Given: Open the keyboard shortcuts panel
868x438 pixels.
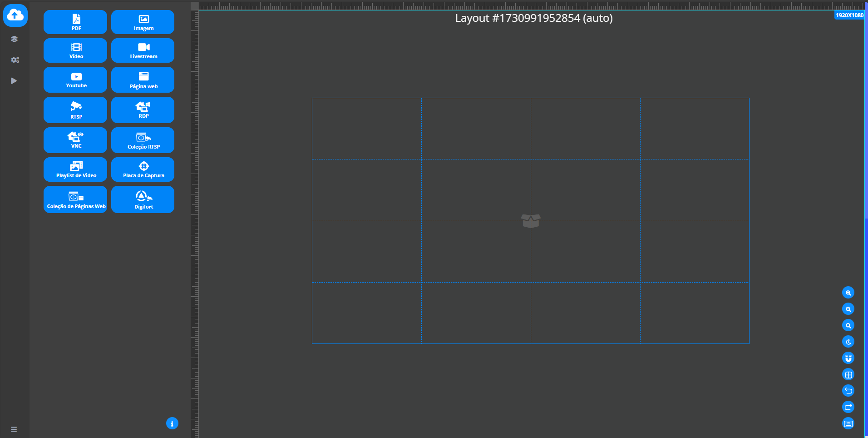Looking at the screenshot, I should point(848,423).
